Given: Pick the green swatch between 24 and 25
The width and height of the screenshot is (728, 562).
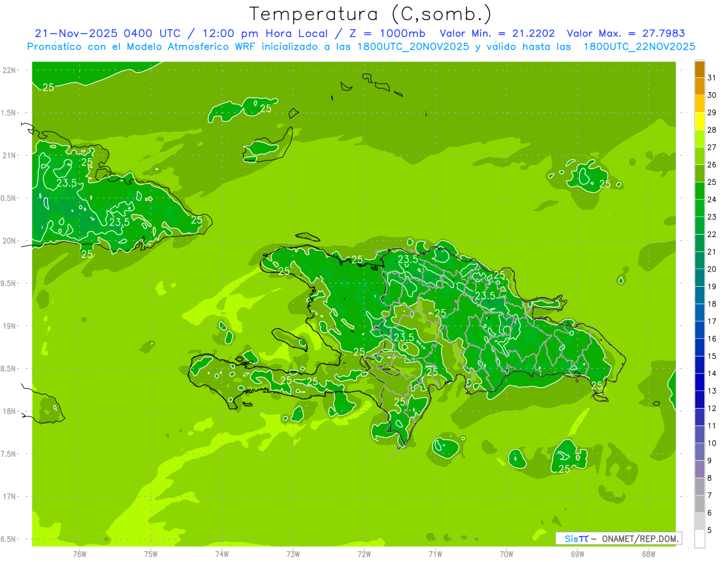Looking at the screenshot, I should [x=699, y=191].
